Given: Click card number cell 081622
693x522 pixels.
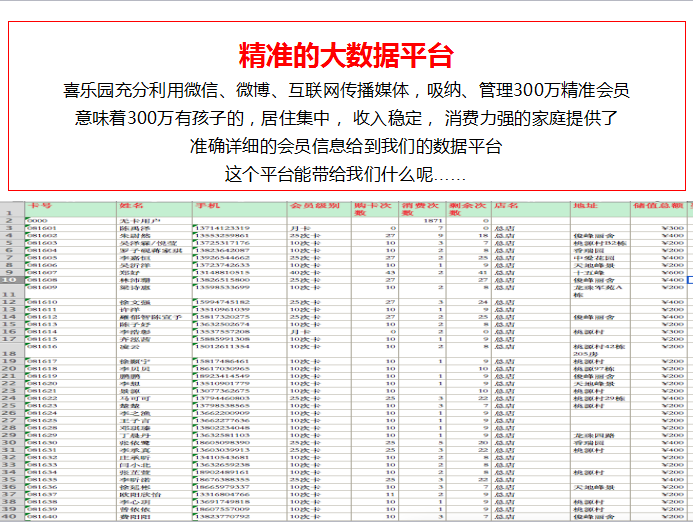Looking at the screenshot, I should [71, 398].
